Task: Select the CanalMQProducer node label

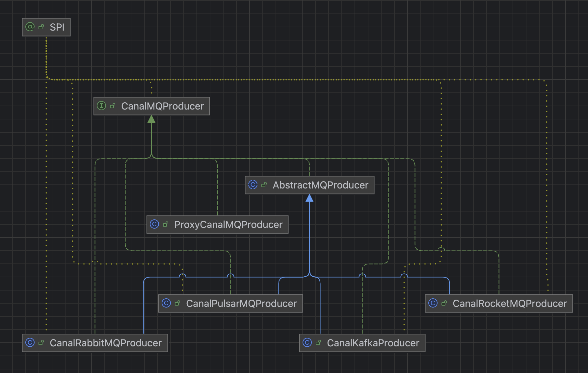Action: pyautogui.click(x=162, y=106)
